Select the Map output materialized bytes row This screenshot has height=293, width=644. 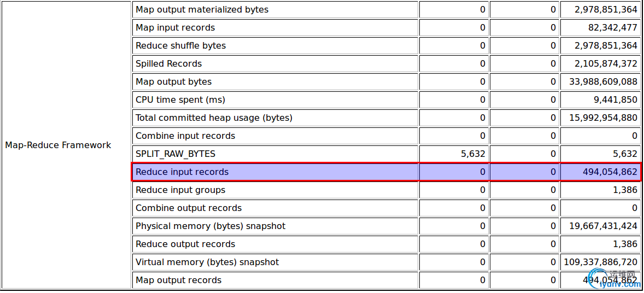pyautogui.click(x=386, y=9)
